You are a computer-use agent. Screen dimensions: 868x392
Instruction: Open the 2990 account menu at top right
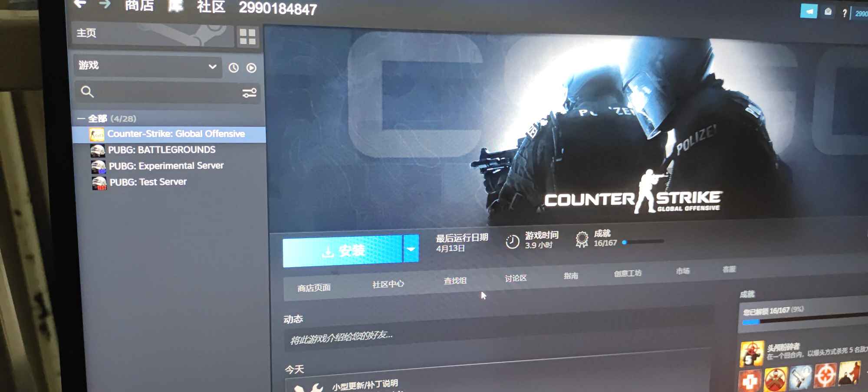click(x=861, y=14)
